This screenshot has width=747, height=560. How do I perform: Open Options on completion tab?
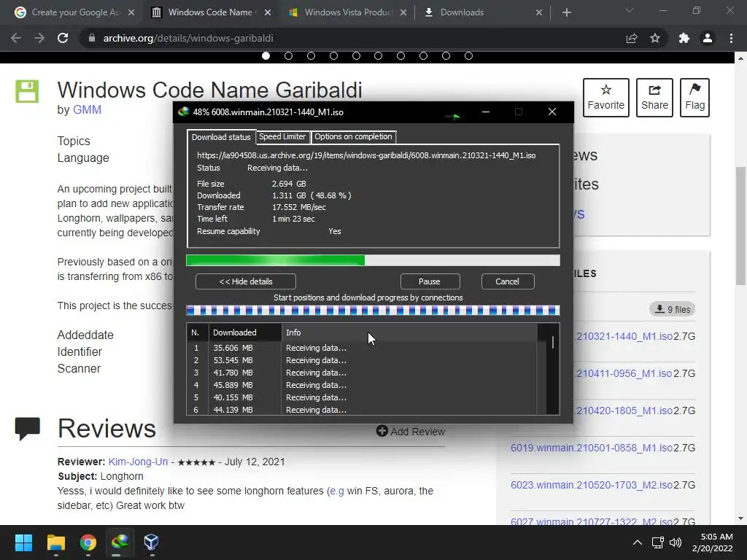pos(353,136)
